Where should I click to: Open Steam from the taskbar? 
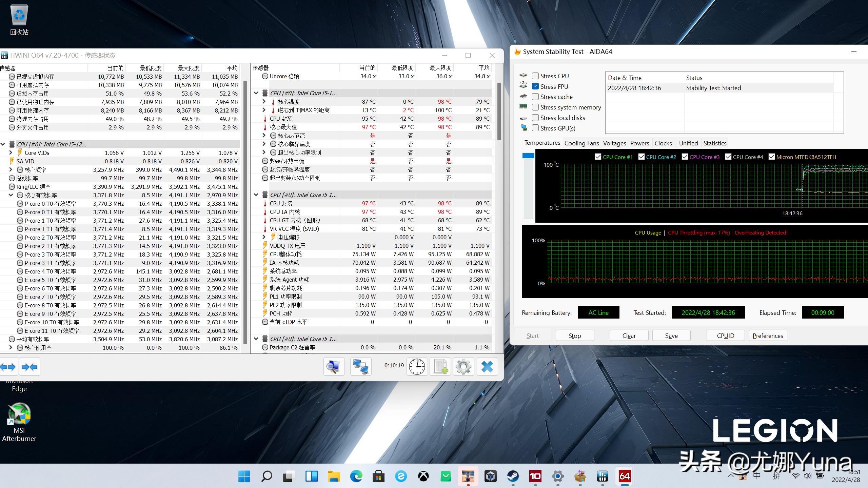click(x=513, y=476)
